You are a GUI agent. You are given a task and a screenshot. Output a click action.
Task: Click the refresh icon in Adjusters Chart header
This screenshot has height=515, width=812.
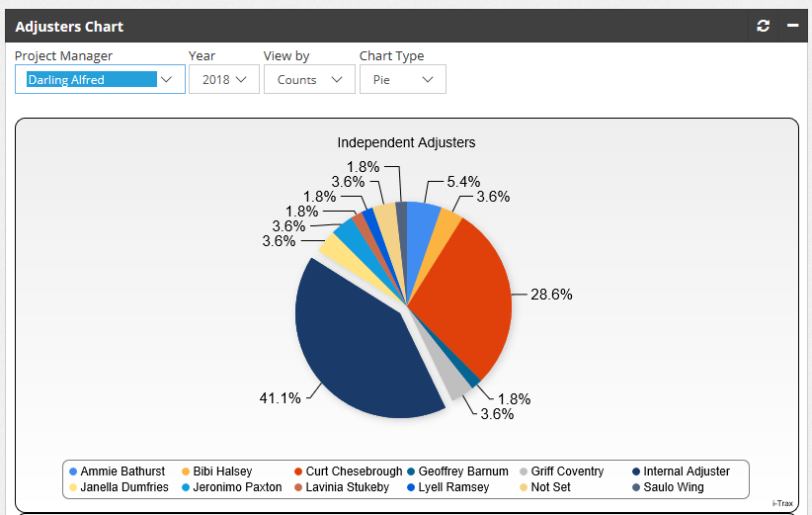(763, 27)
